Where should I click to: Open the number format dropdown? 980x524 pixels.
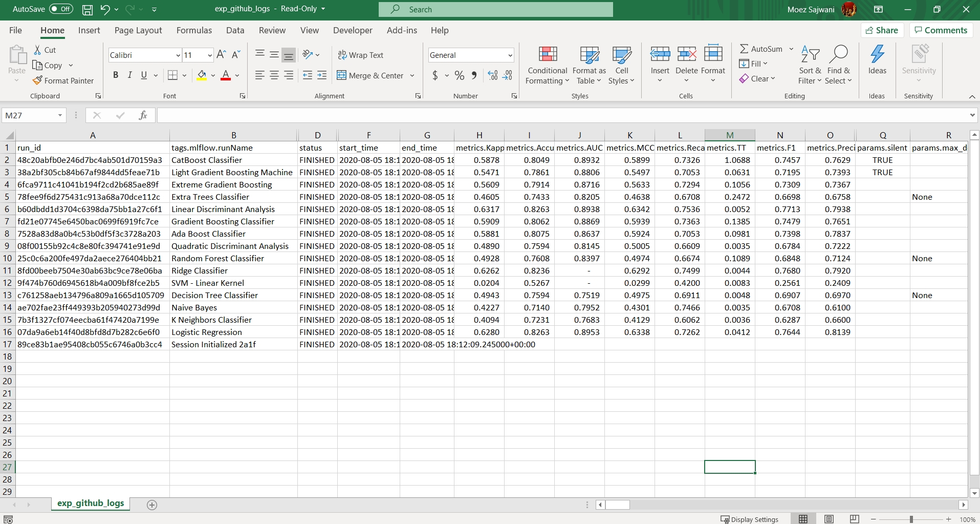click(510, 55)
